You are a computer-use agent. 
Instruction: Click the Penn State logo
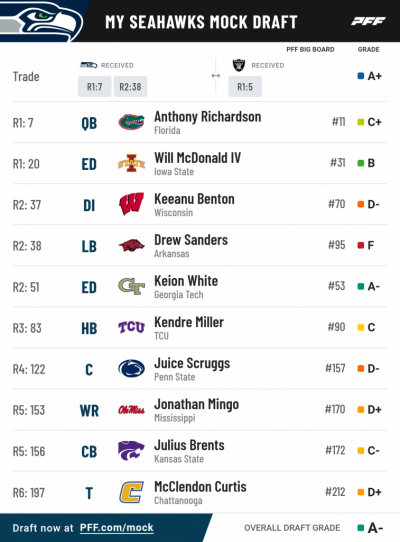click(x=131, y=368)
